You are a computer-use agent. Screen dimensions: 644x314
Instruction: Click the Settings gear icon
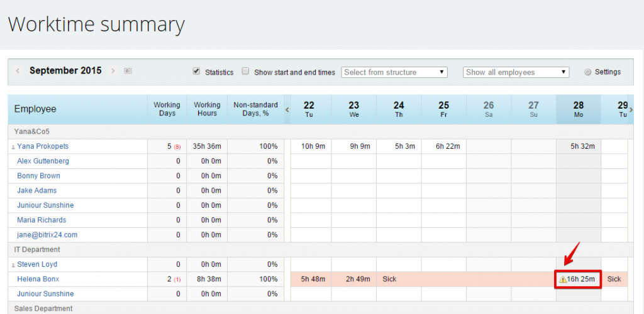588,72
